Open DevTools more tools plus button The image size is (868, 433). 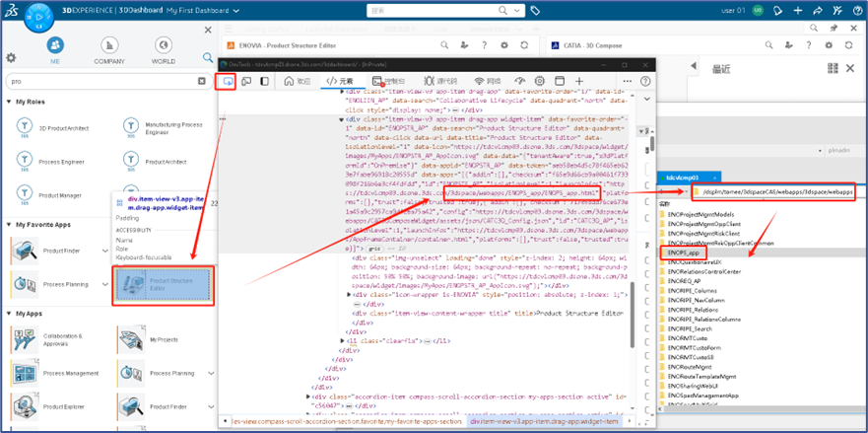pyautogui.click(x=578, y=81)
